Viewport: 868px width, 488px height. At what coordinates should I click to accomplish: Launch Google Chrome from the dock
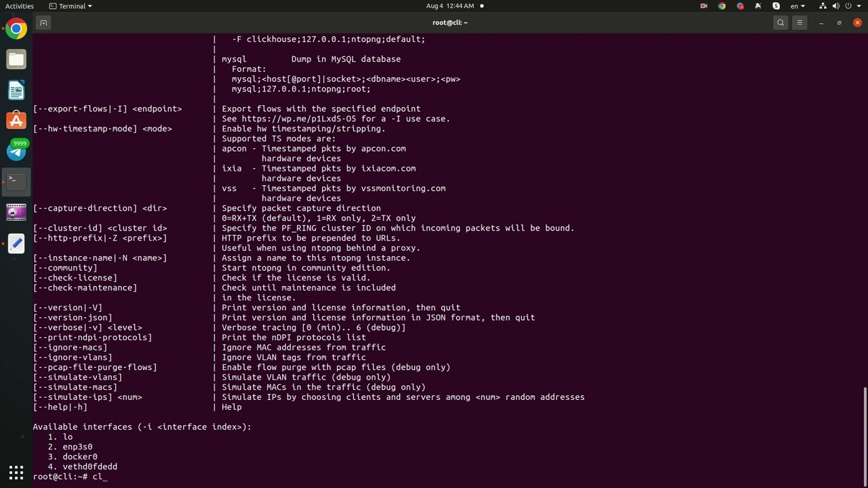click(16, 28)
